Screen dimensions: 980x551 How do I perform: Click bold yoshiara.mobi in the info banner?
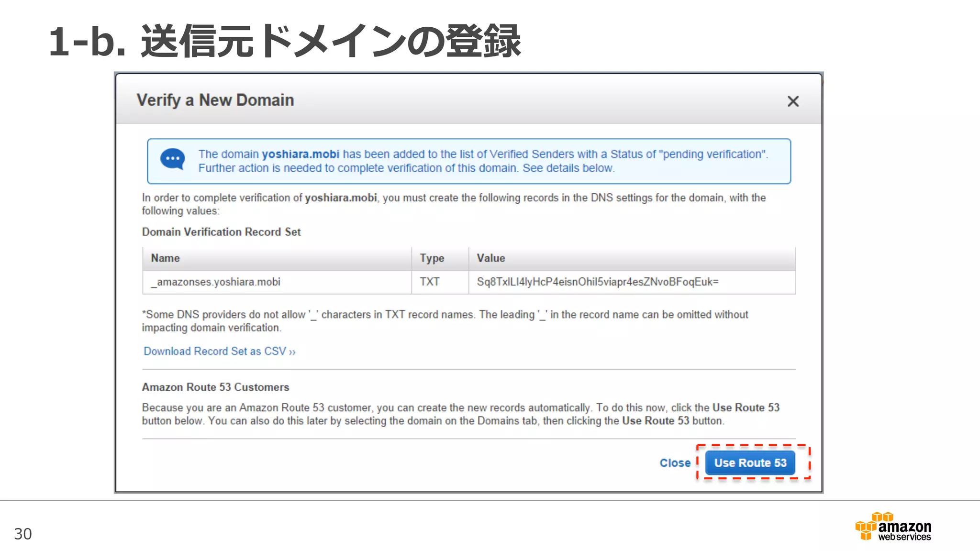(301, 154)
